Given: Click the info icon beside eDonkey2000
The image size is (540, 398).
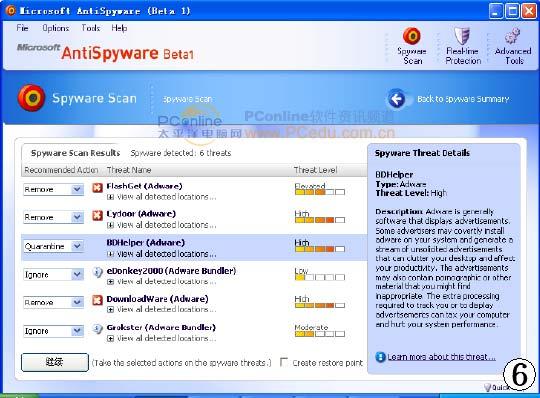Looking at the screenshot, I should (97, 272).
